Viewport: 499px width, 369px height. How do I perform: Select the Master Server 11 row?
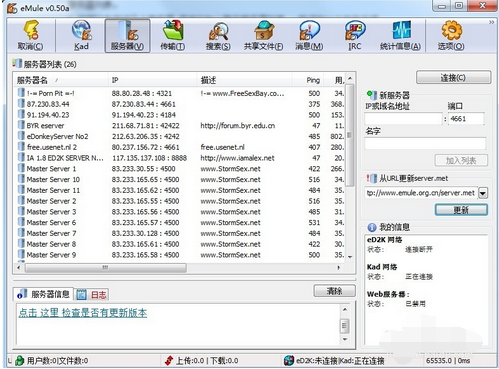pos(180,190)
